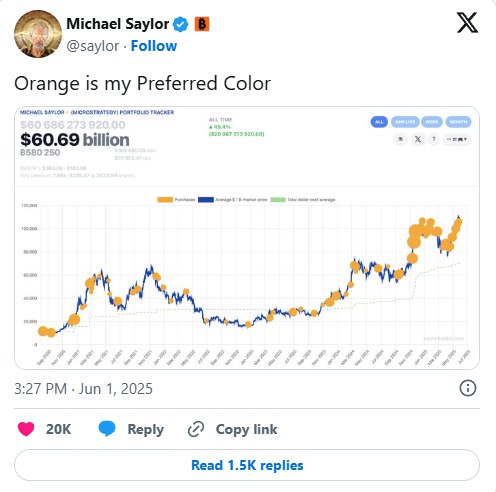Click the Copy link text

tap(246, 429)
